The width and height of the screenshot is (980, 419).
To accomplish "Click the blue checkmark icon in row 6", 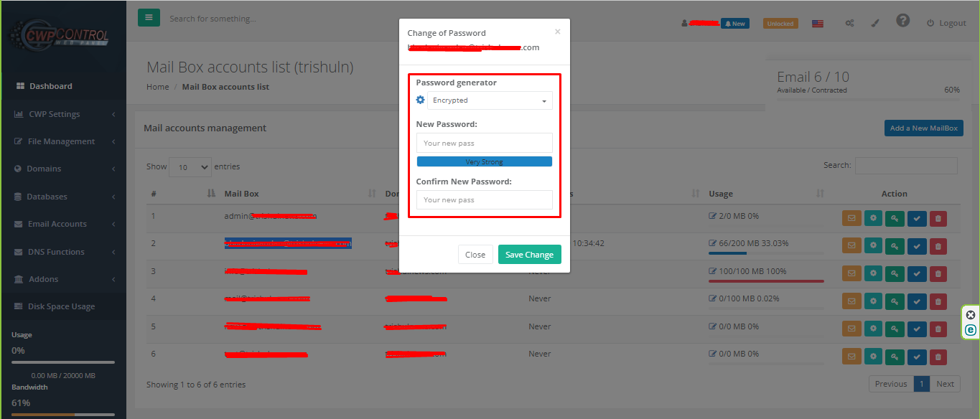I will [916, 357].
